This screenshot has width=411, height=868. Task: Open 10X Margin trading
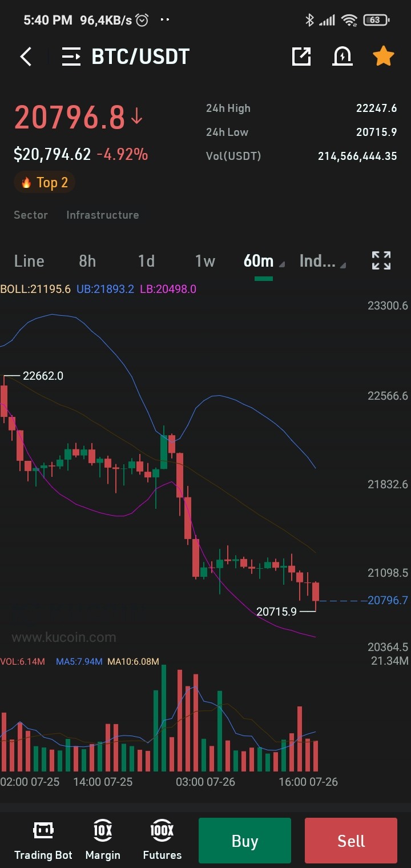pos(103,841)
